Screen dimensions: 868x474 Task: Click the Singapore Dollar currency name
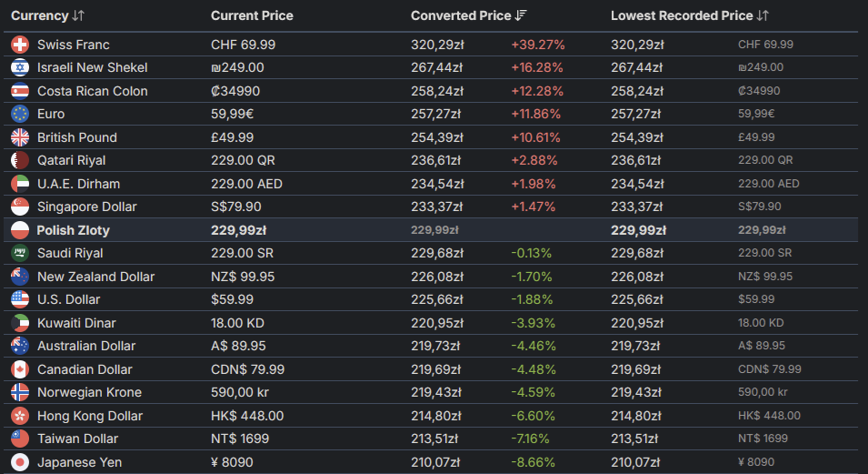coord(86,207)
